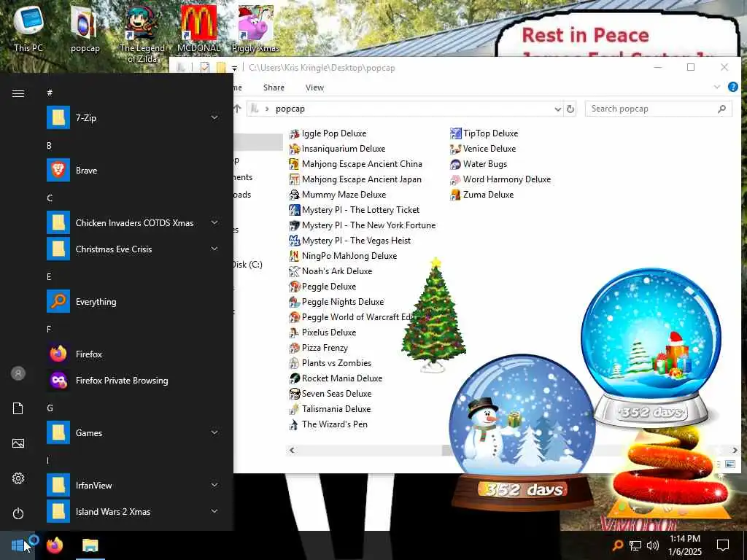The height and width of the screenshot is (560, 747).
Task: Open Documents icon in Start sidebar
Action: (x=18, y=408)
